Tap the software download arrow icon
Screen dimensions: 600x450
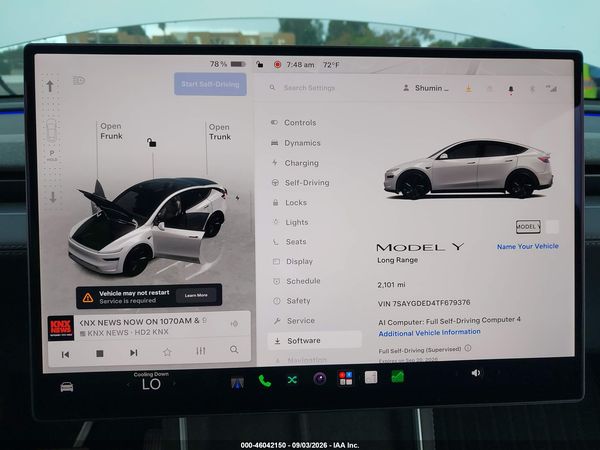(469, 89)
